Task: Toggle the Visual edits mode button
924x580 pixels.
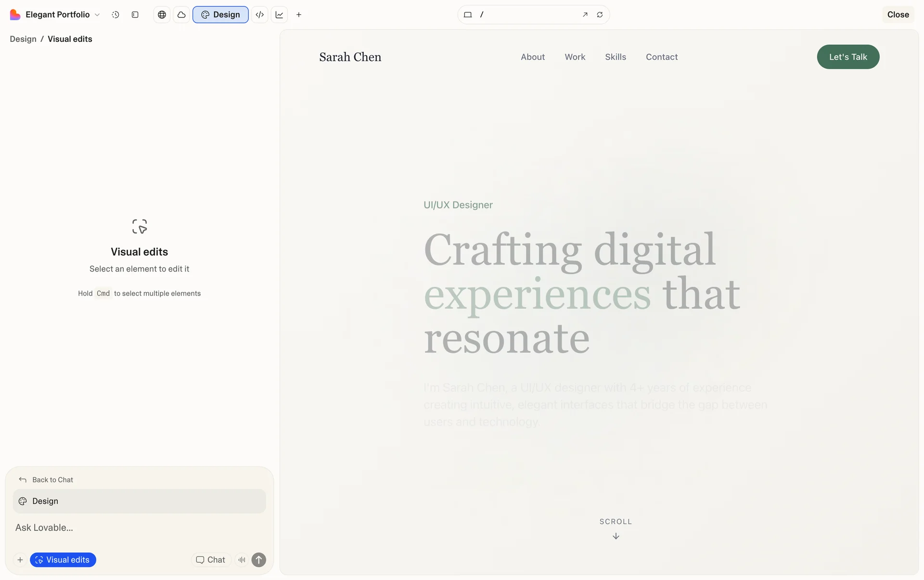Action: 63,560
